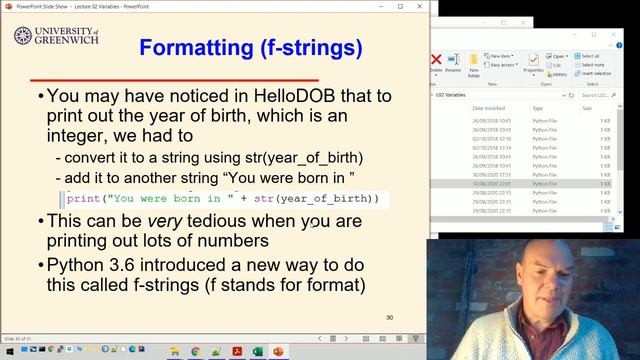The height and width of the screenshot is (360, 640).
Task: Click Edit in the Explorer Open group
Action: tap(553, 65)
